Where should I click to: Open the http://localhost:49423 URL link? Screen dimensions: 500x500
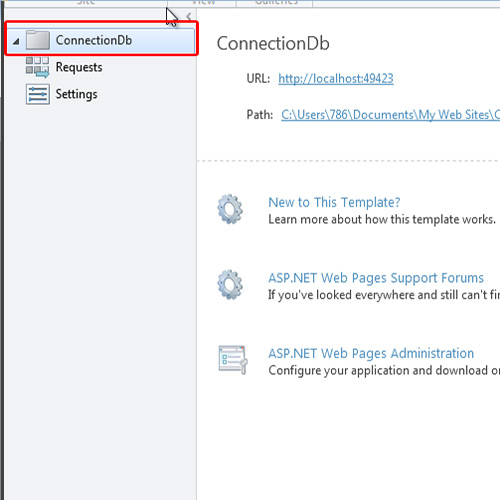tap(336, 79)
